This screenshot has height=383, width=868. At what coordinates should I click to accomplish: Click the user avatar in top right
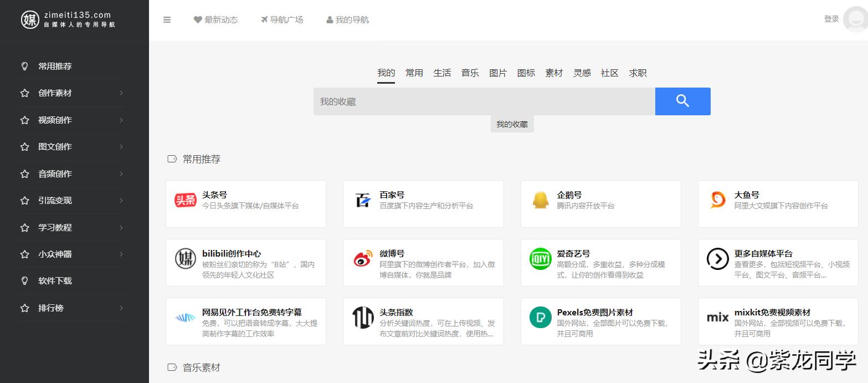(x=855, y=19)
